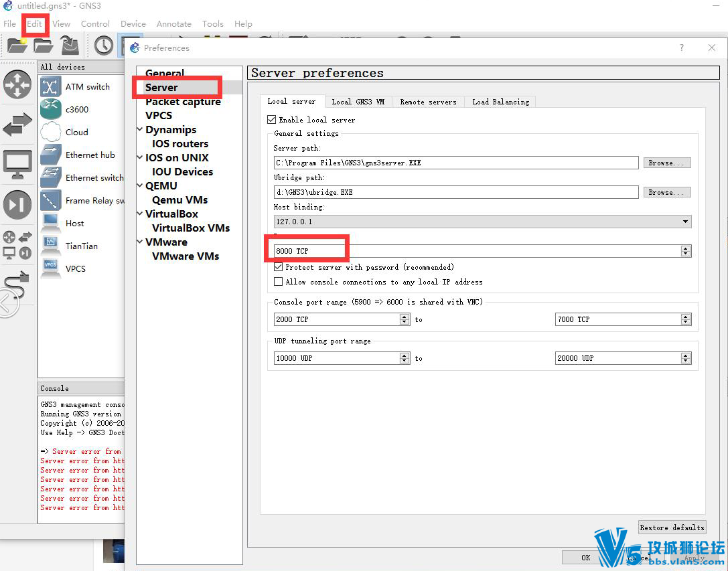Browse end devices monitor icon
This screenshot has height=571, width=728.
point(17,164)
